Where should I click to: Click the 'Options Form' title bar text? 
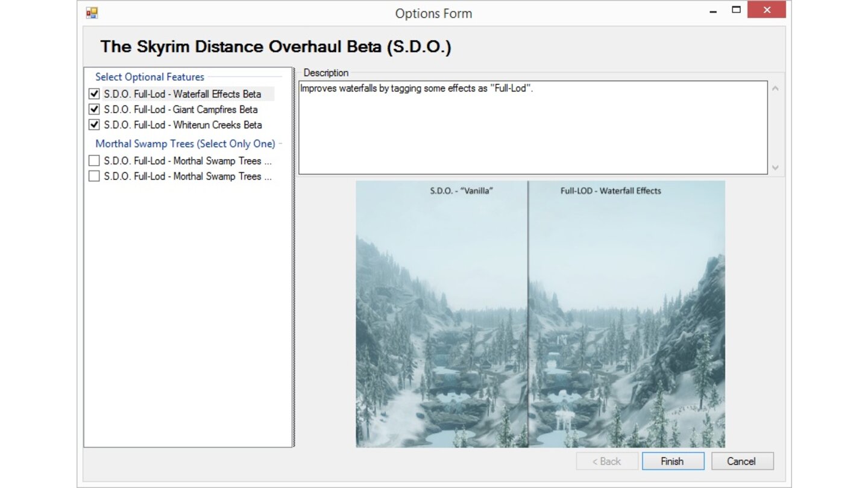click(433, 13)
